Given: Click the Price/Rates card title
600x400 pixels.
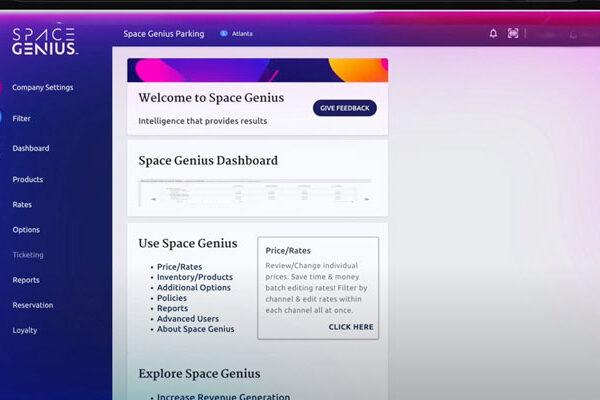Looking at the screenshot, I should 288,251.
